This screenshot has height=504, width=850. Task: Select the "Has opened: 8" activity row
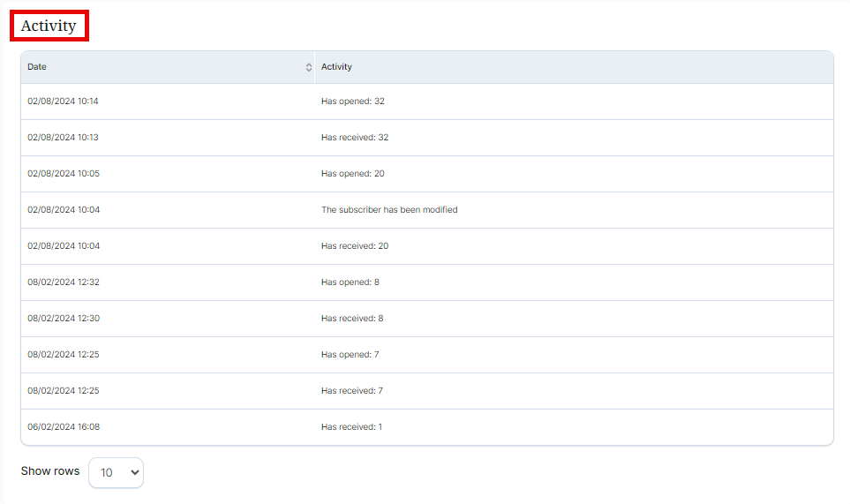tap(350, 282)
